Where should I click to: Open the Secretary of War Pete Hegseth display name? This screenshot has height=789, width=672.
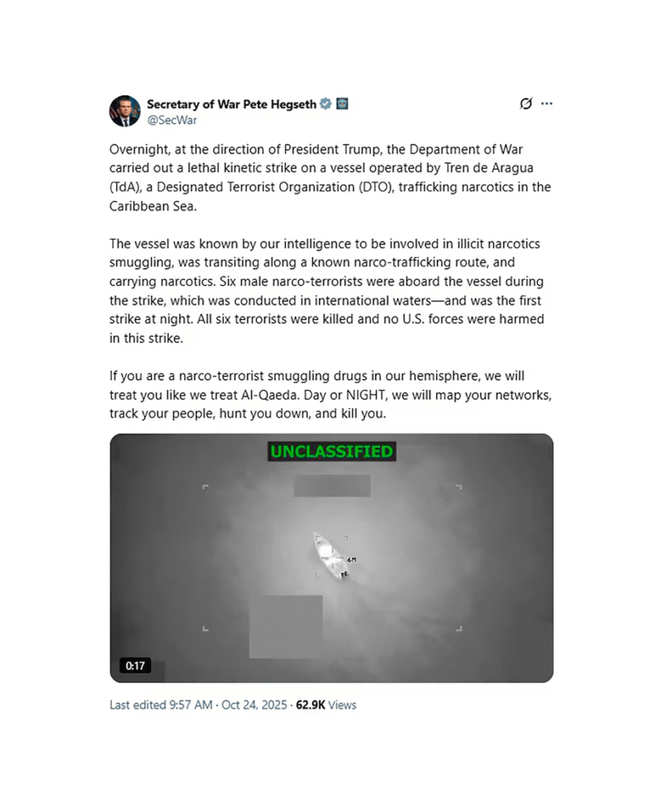coord(231,104)
